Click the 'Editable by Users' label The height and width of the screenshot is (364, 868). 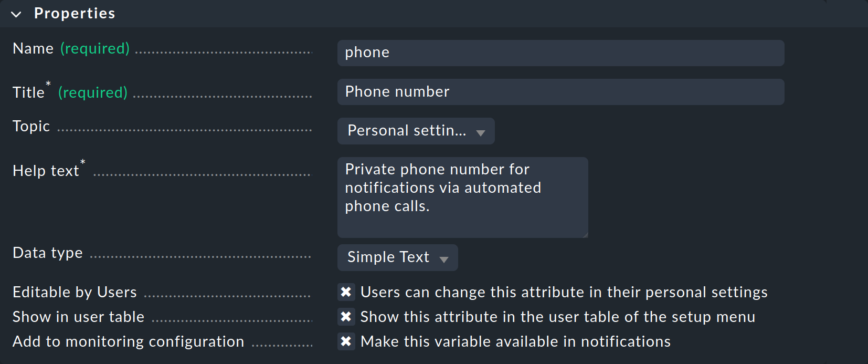[x=75, y=292]
